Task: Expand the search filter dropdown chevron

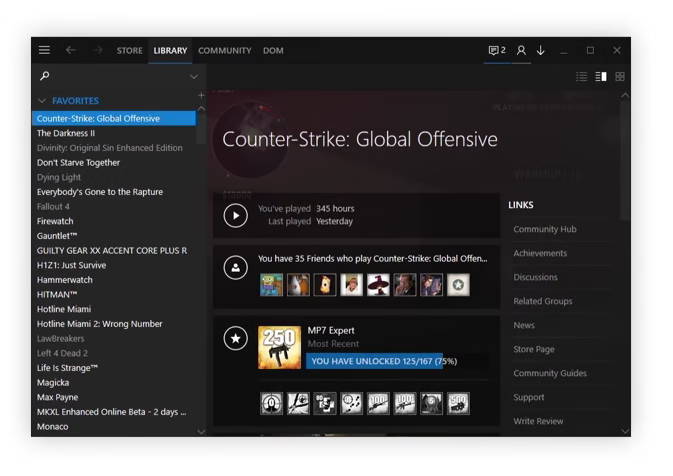Action: (x=194, y=77)
